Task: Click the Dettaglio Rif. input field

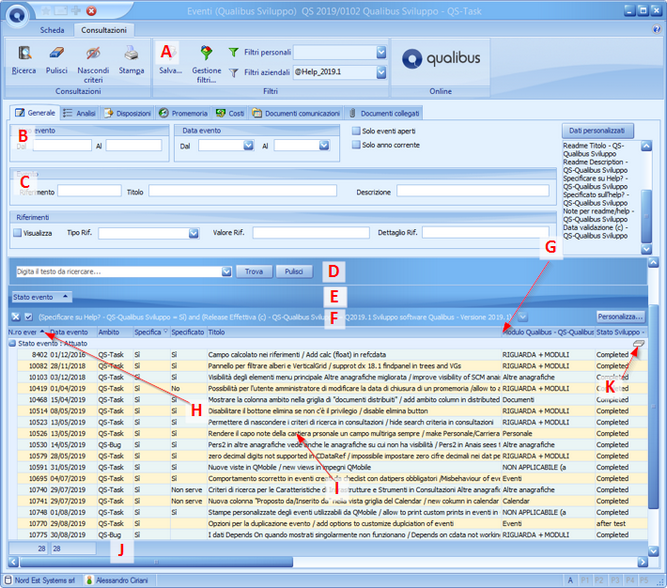Action: click(x=485, y=233)
